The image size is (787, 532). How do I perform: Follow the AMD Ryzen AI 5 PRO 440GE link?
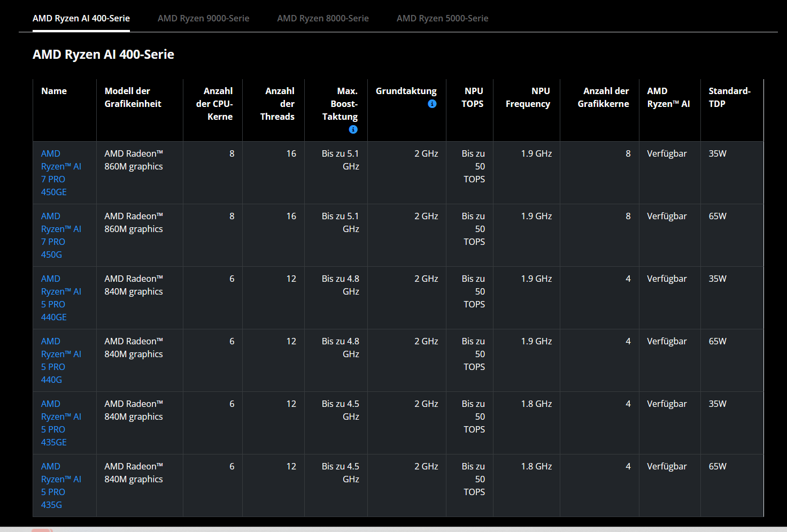(61, 298)
